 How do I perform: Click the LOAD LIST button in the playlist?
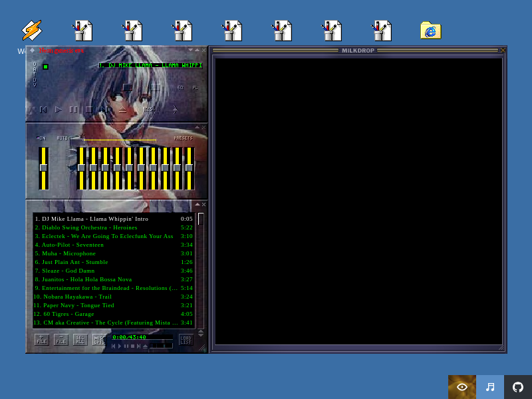(x=186, y=340)
